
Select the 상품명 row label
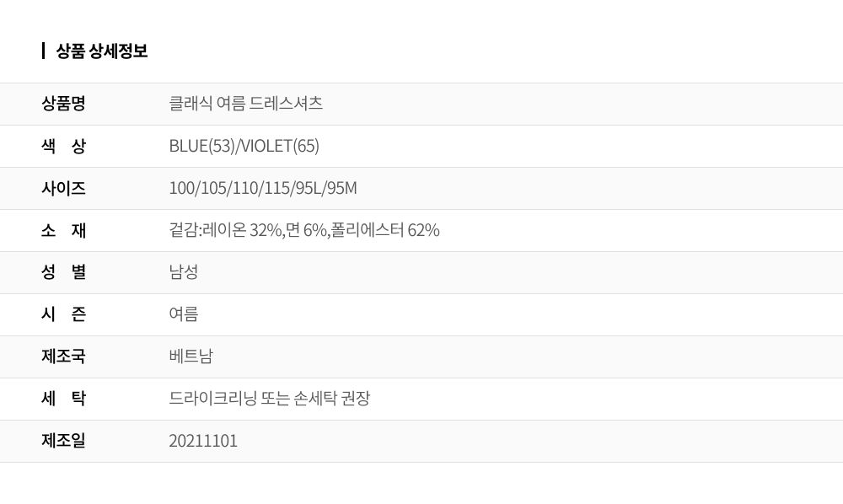[63, 103]
